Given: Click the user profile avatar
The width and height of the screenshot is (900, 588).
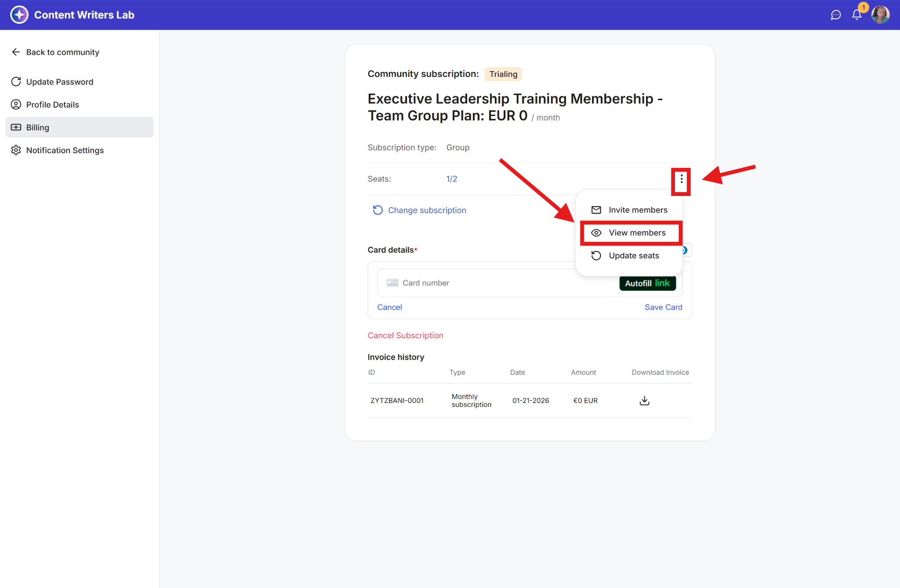Looking at the screenshot, I should 880,15.
